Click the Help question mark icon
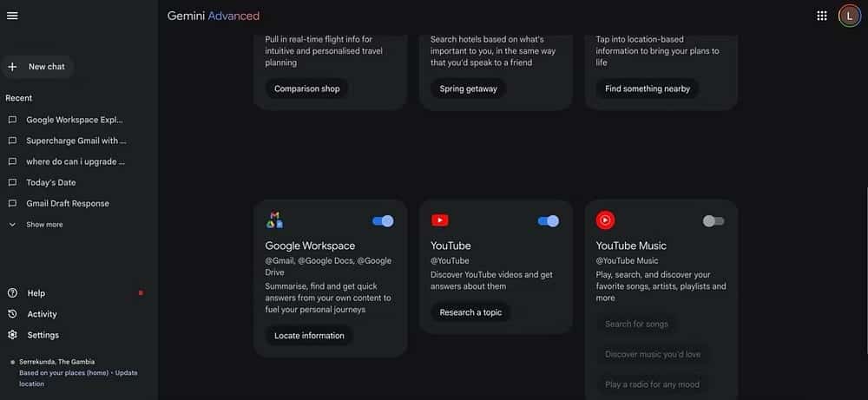868x400 pixels. pos(12,293)
